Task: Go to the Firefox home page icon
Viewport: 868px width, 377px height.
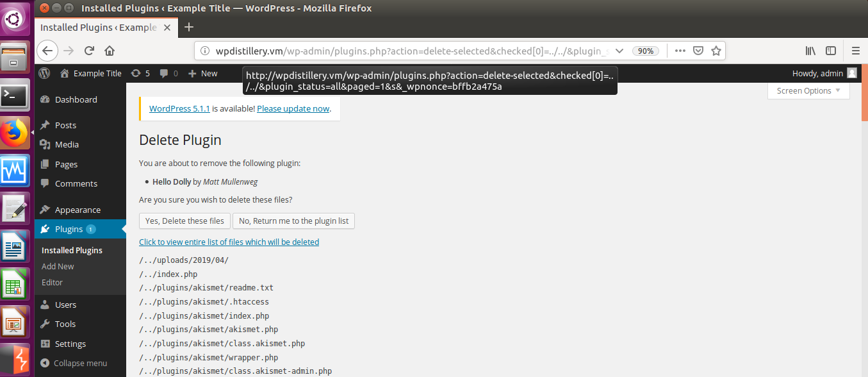Action: coord(110,51)
